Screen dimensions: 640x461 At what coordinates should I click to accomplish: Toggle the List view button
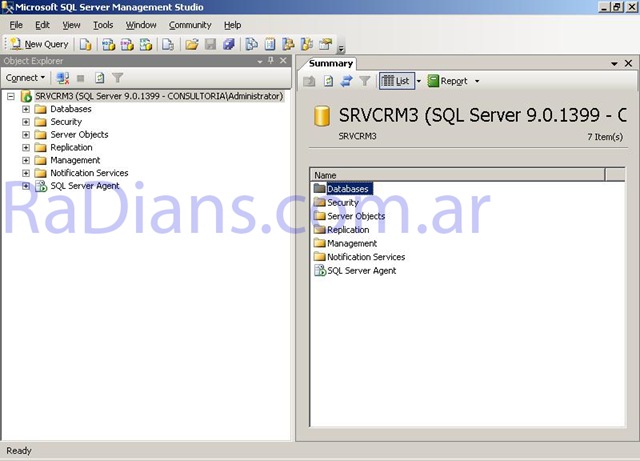pyautogui.click(x=396, y=81)
